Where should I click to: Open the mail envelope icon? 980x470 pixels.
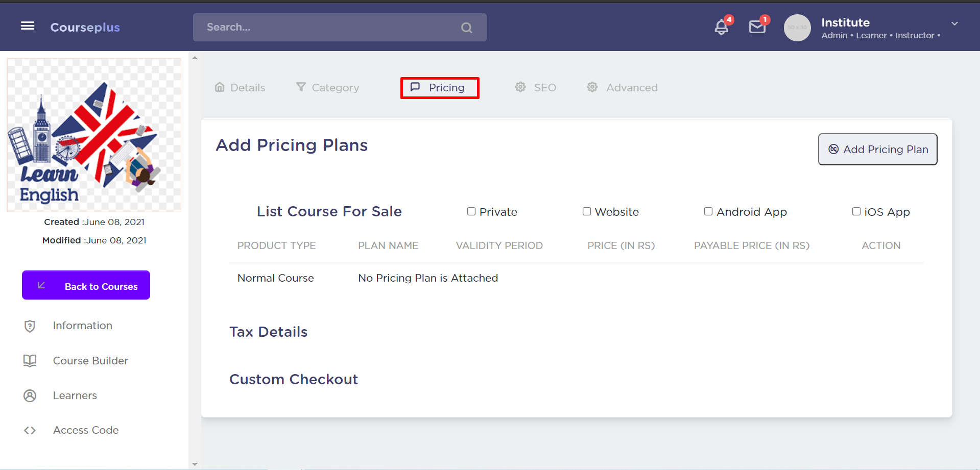tap(757, 27)
